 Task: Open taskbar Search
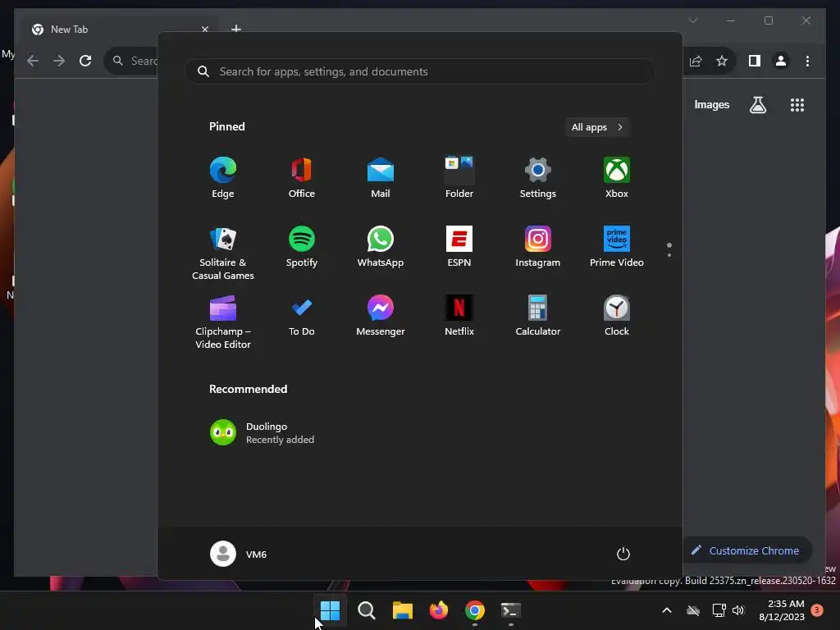(367, 610)
